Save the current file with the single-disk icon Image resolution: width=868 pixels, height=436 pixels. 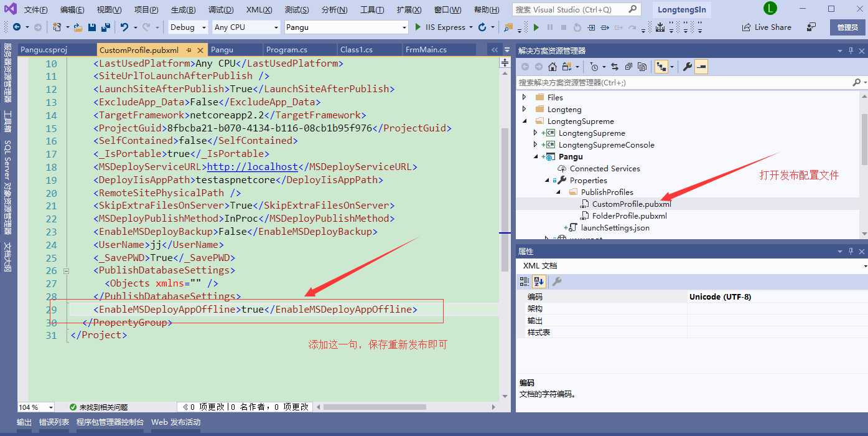coord(92,27)
